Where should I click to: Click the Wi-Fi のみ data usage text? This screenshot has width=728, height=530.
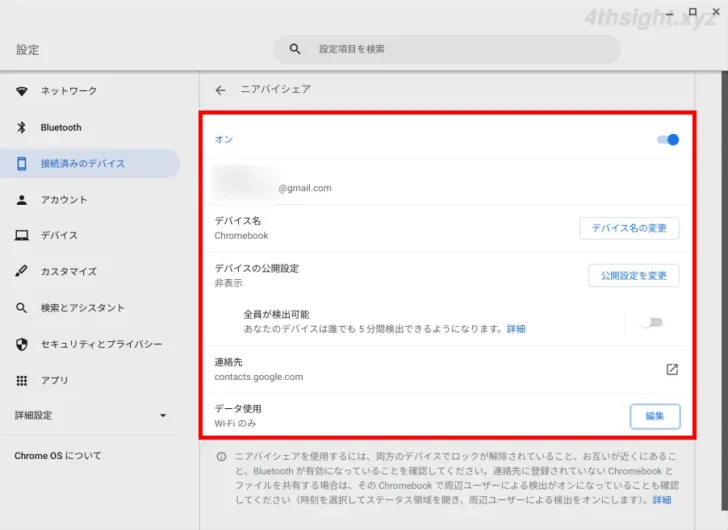coord(235,423)
